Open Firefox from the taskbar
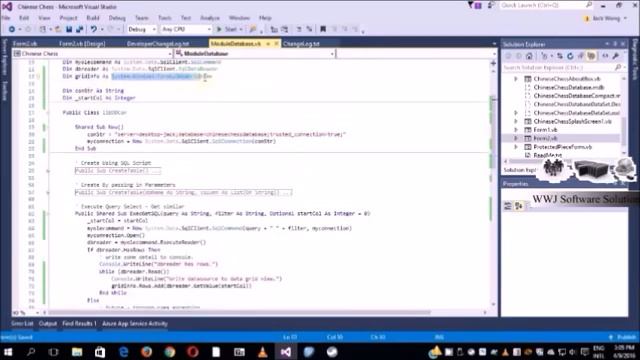Screen dimensions: 640x360 pyautogui.click(x=147, y=352)
